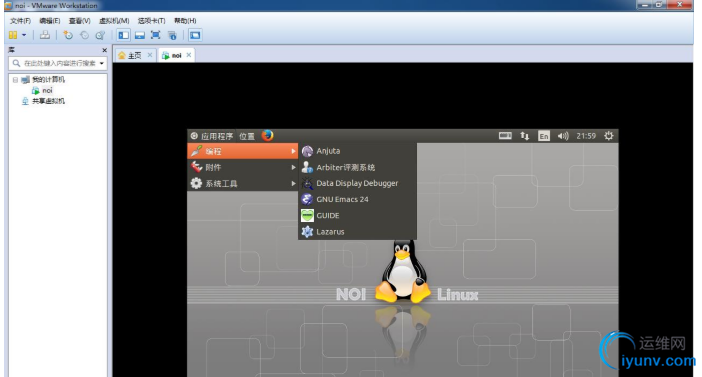Viewport: 702px width, 377px height.
Task: Expand the 系统工具 submenu
Action: pyautogui.click(x=243, y=183)
